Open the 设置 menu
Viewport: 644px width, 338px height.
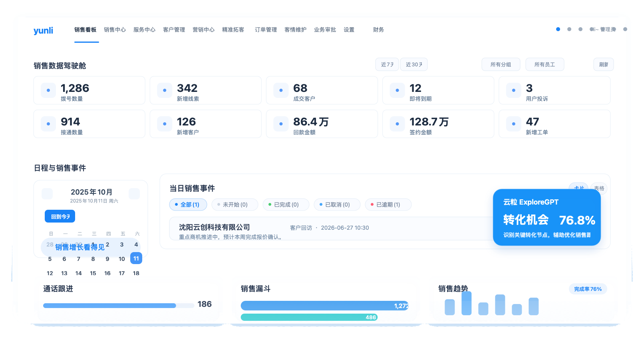[x=349, y=30]
